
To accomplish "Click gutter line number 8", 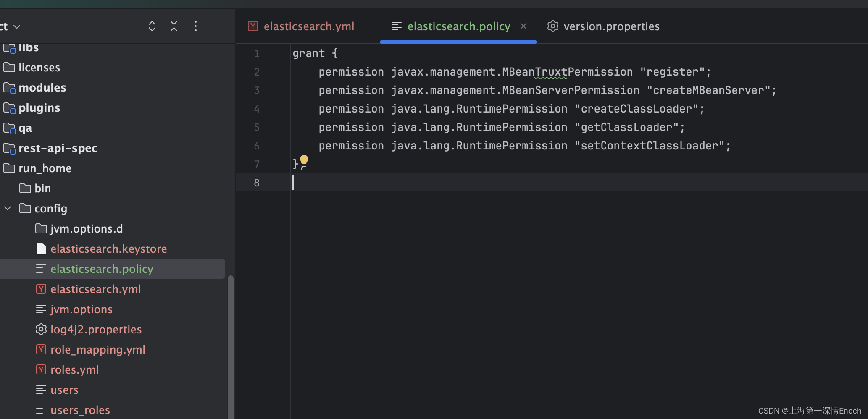I will coord(257,183).
